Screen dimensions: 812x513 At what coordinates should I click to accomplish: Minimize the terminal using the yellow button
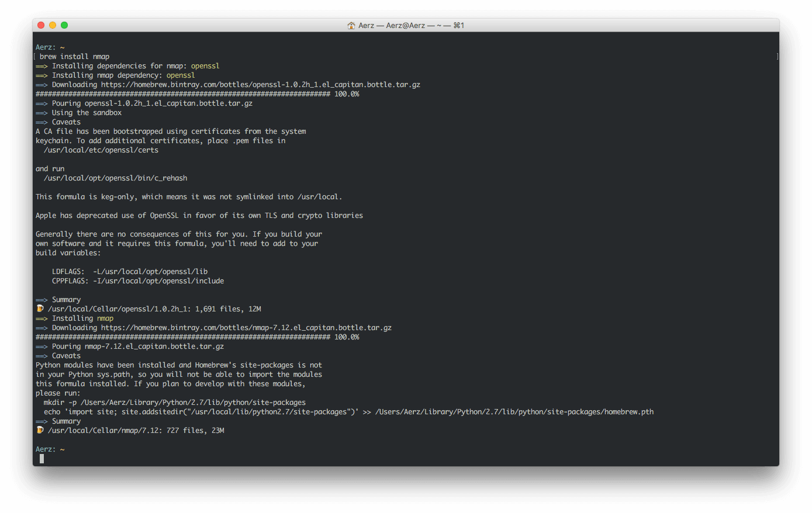tap(53, 25)
